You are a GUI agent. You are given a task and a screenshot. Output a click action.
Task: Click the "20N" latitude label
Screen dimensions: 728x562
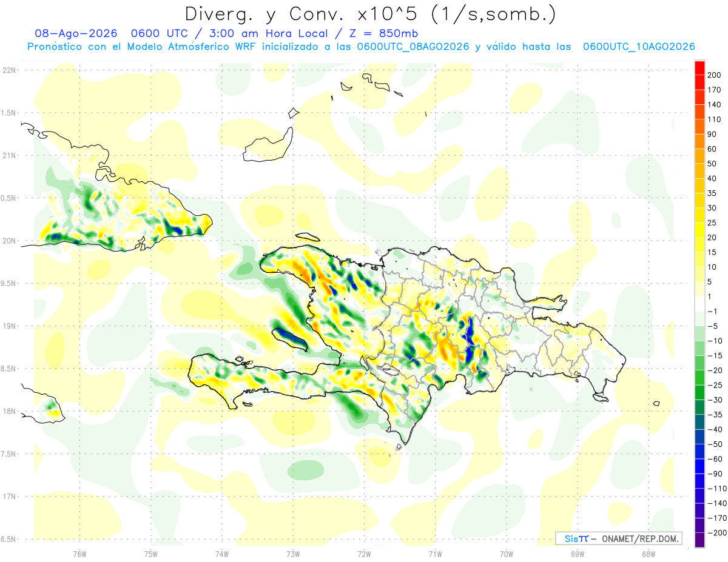pyautogui.click(x=10, y=241)
